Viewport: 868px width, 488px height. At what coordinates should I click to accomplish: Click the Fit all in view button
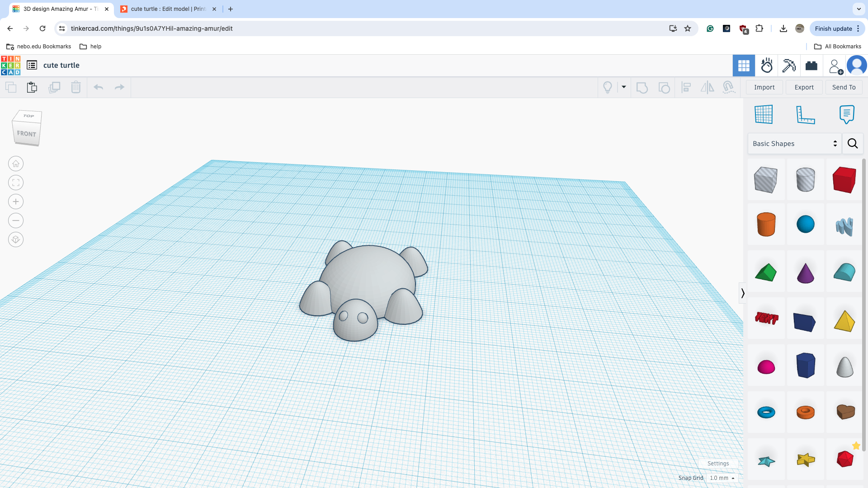pos(16,183)
